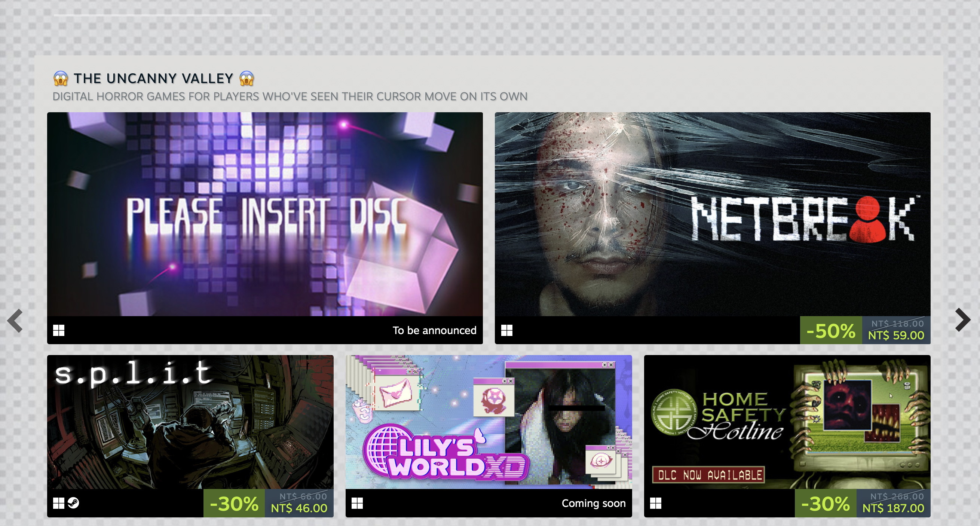
Task: Click Windows icon under Netbreak
Action: 507,330
